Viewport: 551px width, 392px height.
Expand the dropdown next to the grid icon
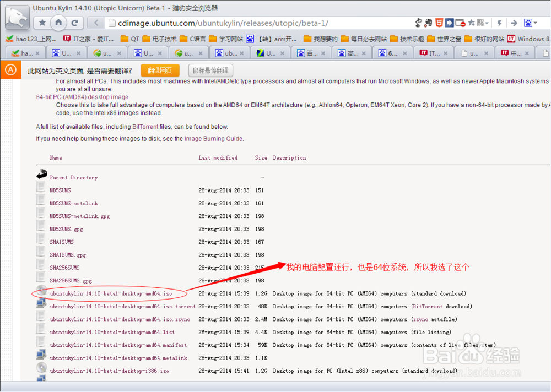(x=487, y=23)
